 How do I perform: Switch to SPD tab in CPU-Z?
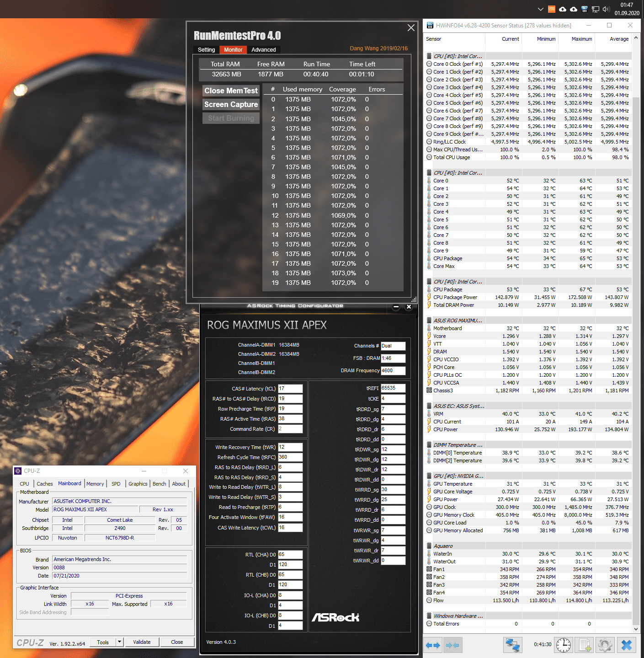[x=116, y=484]
